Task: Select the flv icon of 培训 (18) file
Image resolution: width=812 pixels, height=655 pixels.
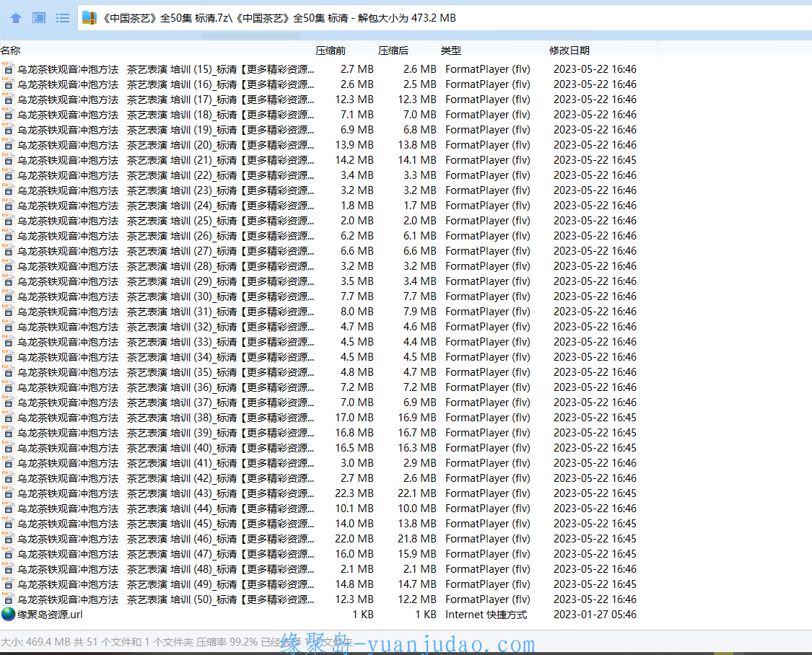Action: (x=8, y=115)
